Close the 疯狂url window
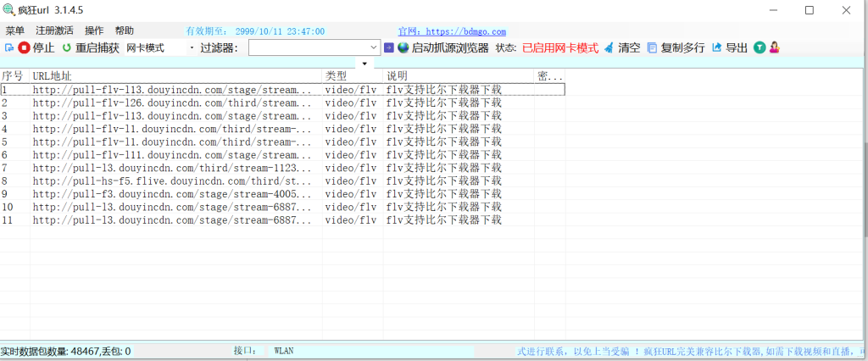The width and height of the screenshot is (868, 361). coord(845,10)
